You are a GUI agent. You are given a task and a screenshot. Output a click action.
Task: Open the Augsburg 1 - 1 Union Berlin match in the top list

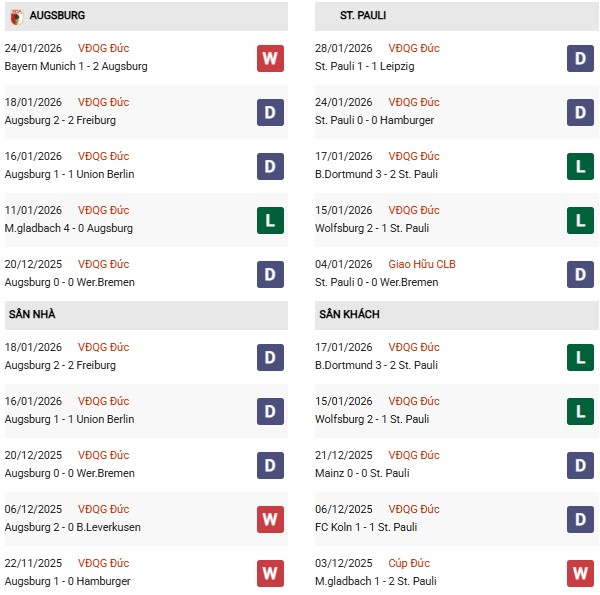pos(69,174)
